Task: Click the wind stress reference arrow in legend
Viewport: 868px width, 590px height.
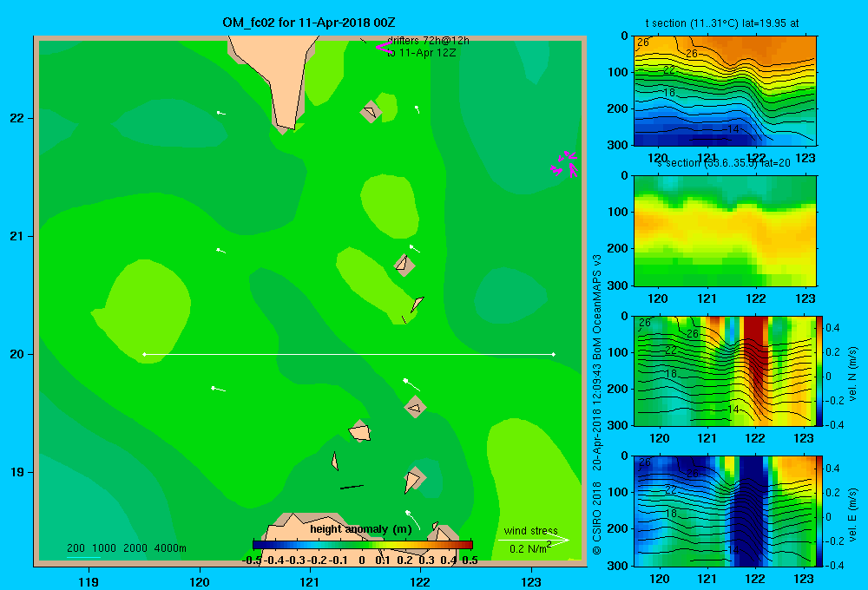Action: [533, 540]
